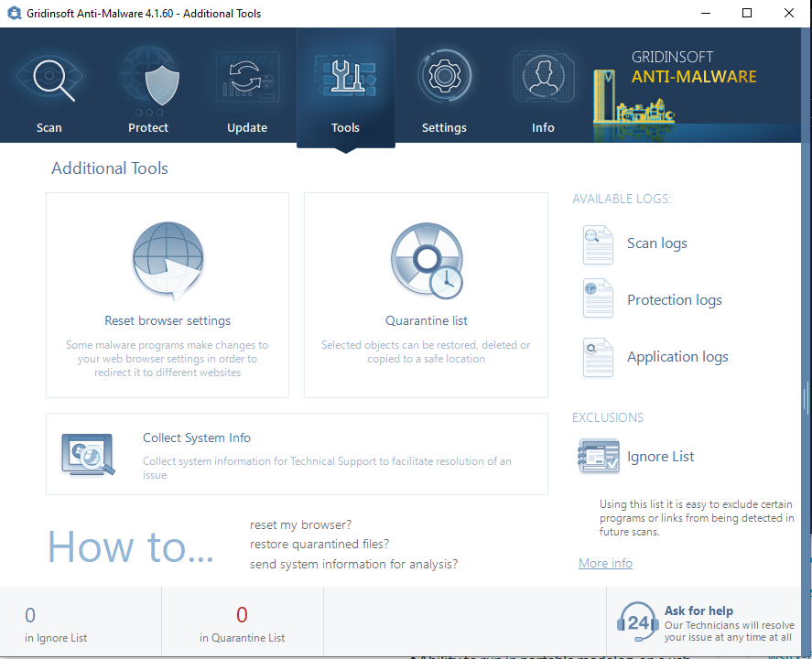This screenshot has height=659, width=812.
Task: Maximize the Anti-Malware window
Action: [x=747, y=13]
